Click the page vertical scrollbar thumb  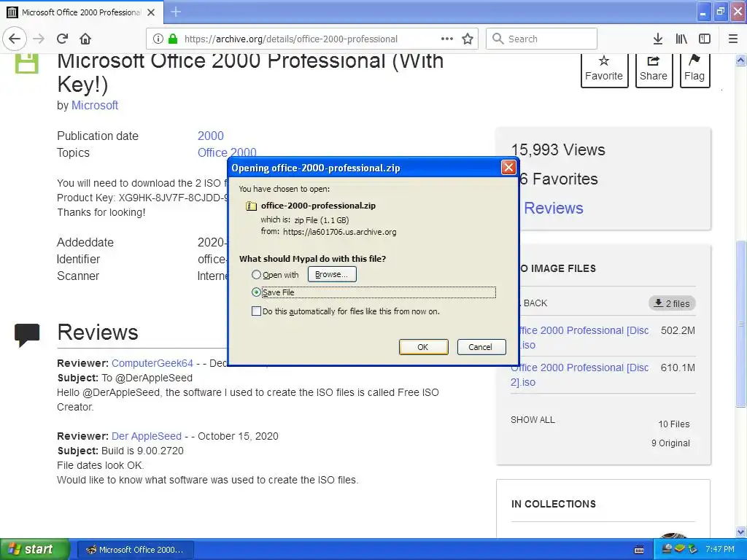741,324
